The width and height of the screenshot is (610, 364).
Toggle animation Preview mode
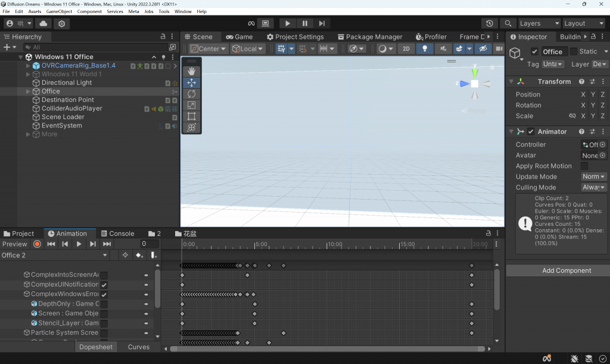(14, 244)
